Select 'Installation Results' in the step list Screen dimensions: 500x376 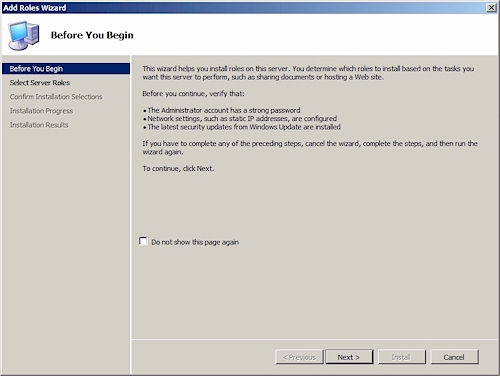tap(39, 125)
